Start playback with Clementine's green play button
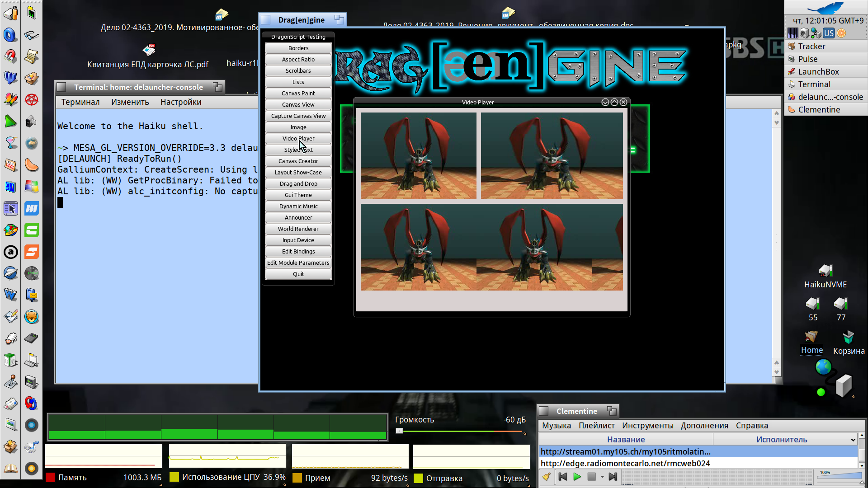Viewport: 868px width, 488px height. 577,477
